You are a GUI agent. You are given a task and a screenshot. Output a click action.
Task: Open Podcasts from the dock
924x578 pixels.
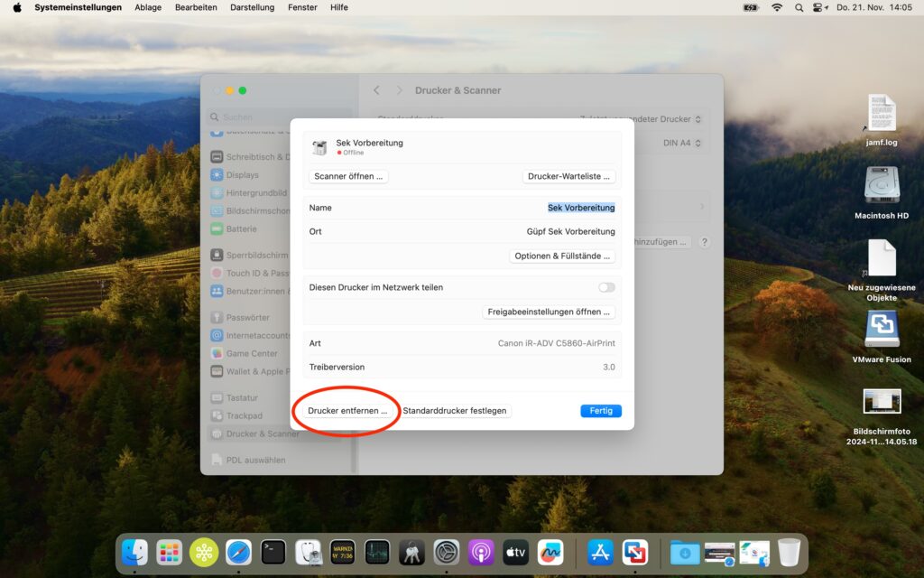point(481,552)
